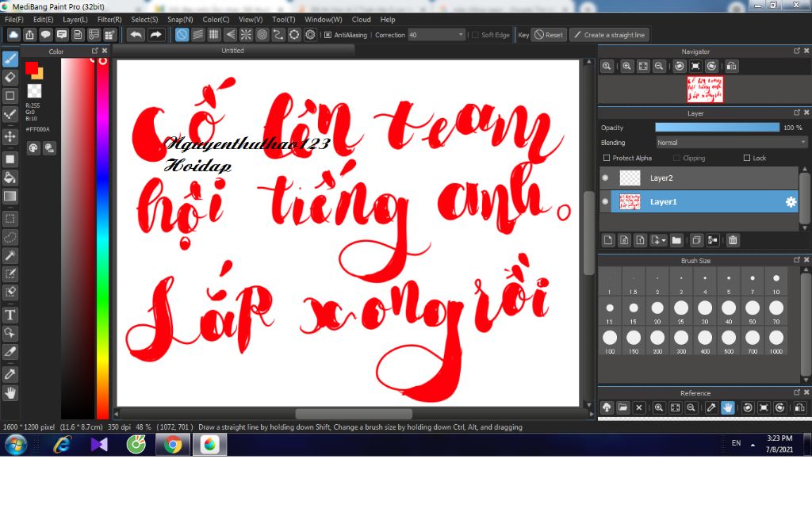Expand add-special-layer dropdown arrow

[664, 240]
